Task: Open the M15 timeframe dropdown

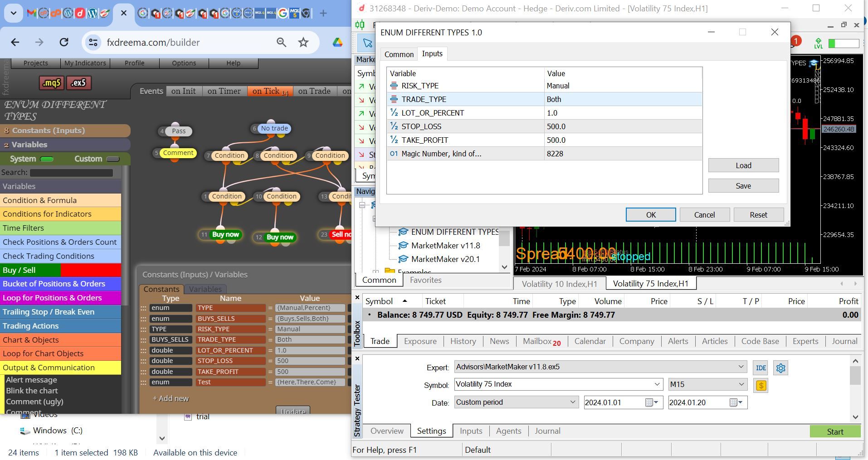Action: click(x=707, y=384)
